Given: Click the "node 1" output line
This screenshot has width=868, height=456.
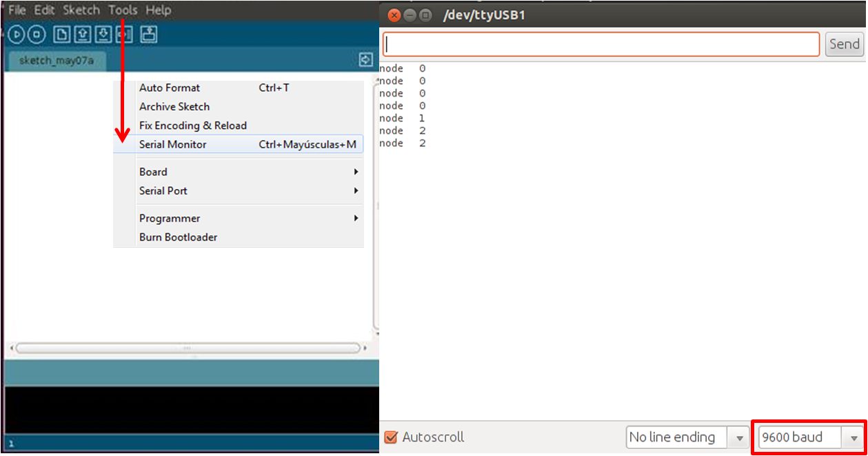Looking at the screenshot, I should pos(403,118).
